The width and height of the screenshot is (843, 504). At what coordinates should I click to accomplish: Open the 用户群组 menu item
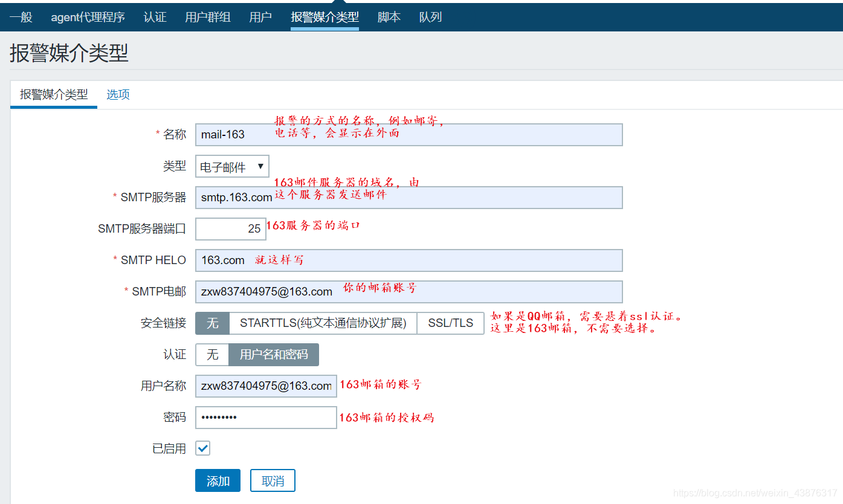pos(208,17)
